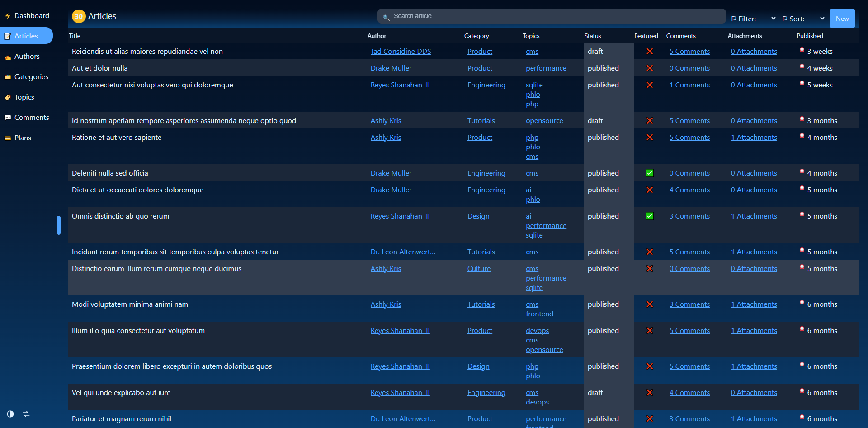This screenshot has height=428, width=868.
Task: Open Comments from the sidebar
Action: click(26, 118)
